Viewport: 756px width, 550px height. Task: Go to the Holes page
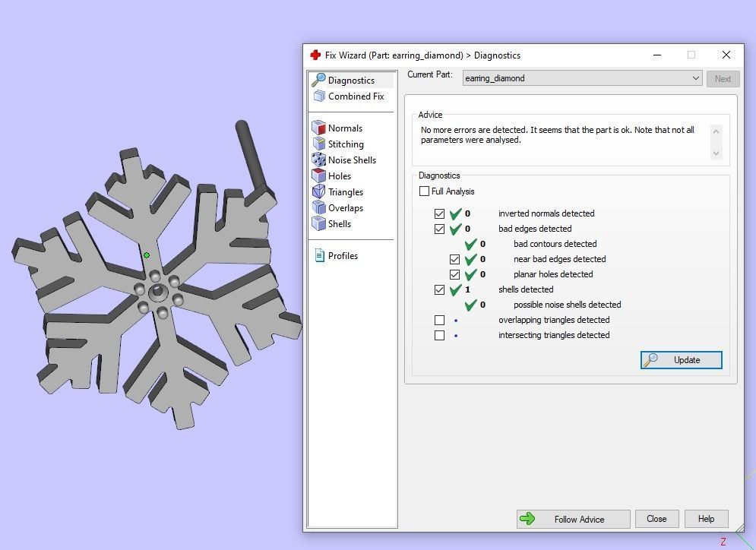pyautogui.click(x=340, y=175)
